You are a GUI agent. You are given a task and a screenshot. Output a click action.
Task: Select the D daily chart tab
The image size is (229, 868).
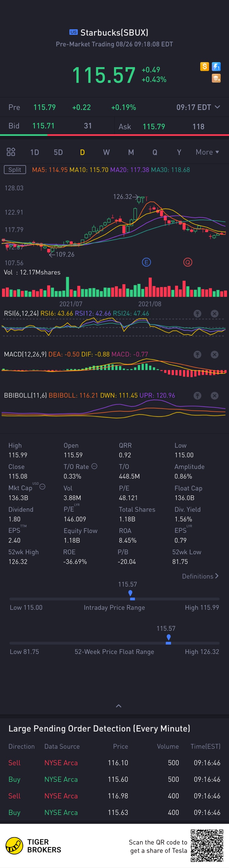pyautogui.click(x=82, y=152)
